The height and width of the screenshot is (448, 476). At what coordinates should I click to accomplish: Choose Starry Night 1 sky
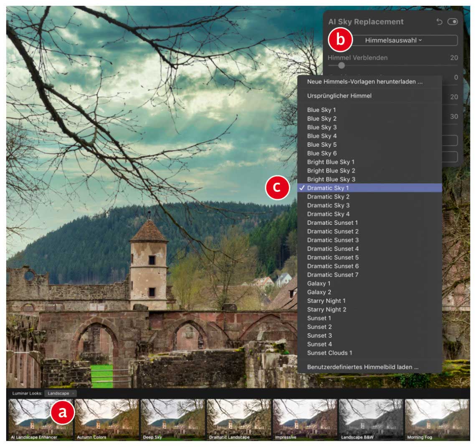point(326,301)
